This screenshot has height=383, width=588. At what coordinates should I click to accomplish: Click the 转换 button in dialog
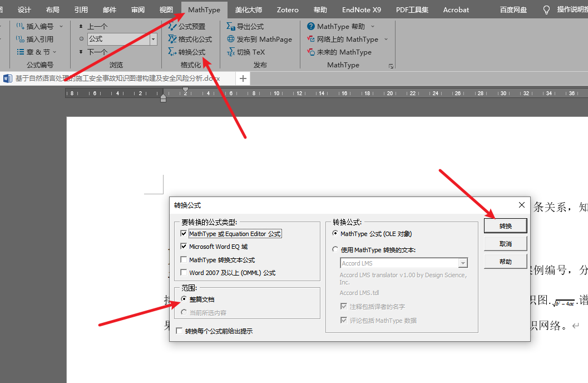coord(506,226)
